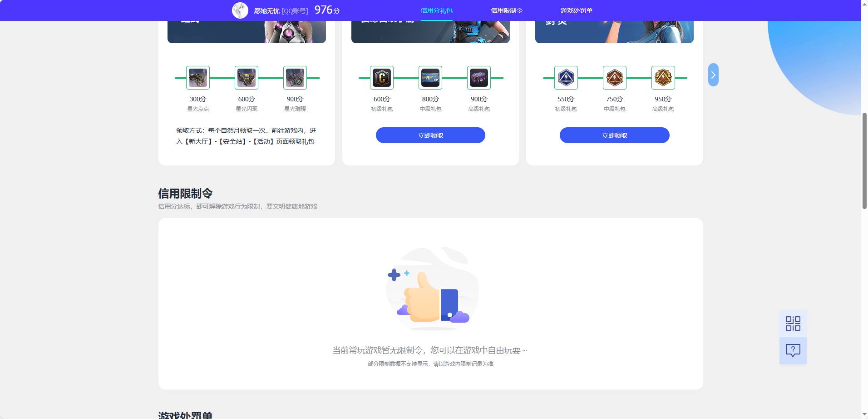Click the 950分 score label
868x419 pixels.
[663, 99]
